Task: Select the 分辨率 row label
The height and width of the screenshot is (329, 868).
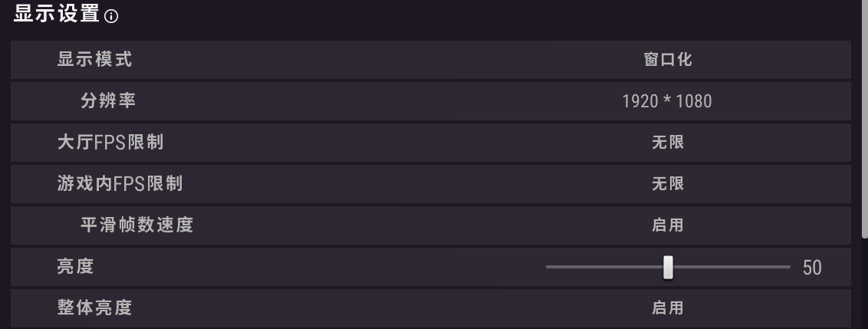Action: [x=107, y=100]
